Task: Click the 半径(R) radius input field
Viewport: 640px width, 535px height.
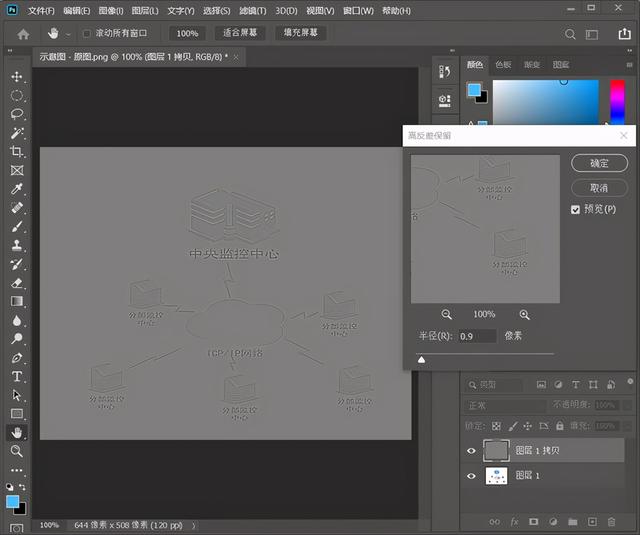Action: click(477, 336)
